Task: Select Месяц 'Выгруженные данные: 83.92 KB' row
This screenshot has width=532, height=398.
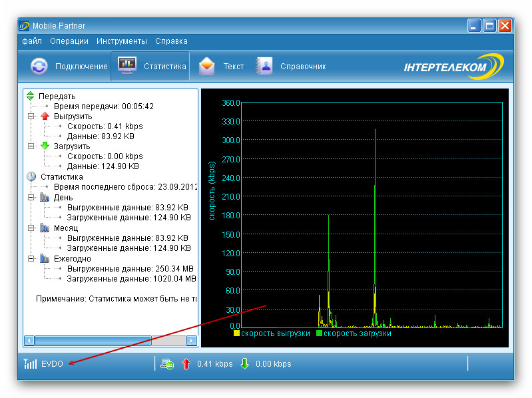Action: pos(128,238)
